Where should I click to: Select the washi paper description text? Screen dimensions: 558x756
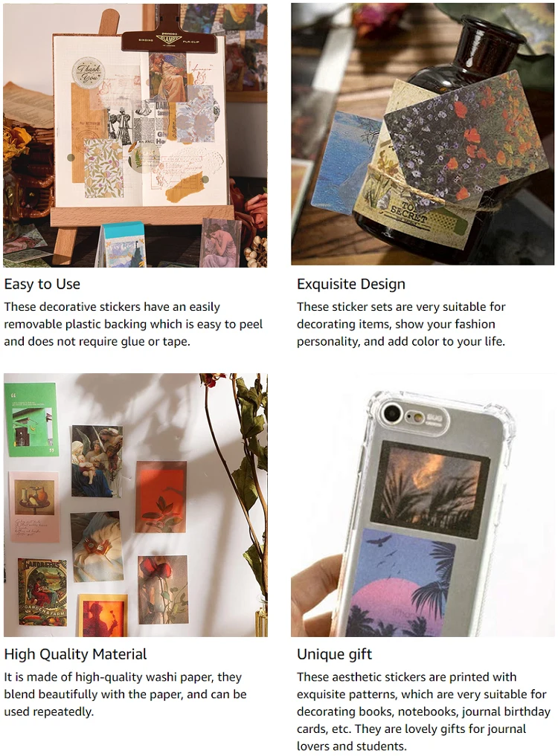[x=126, y=694]
